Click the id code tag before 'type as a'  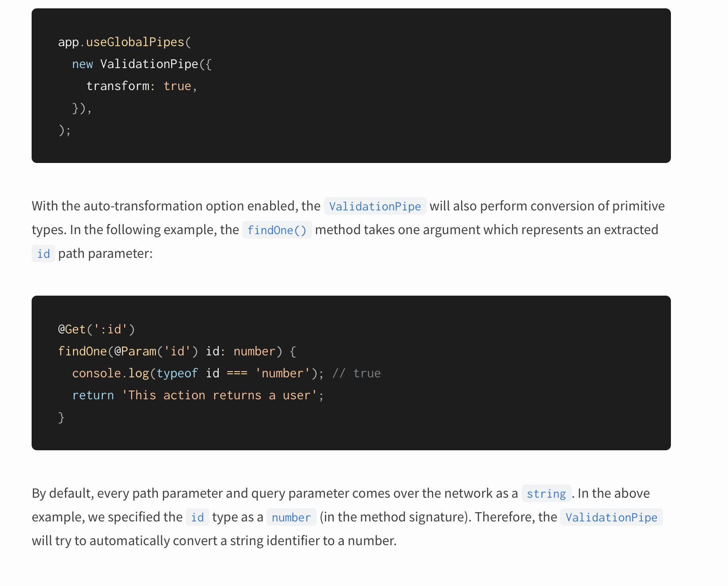click(198, 517)
